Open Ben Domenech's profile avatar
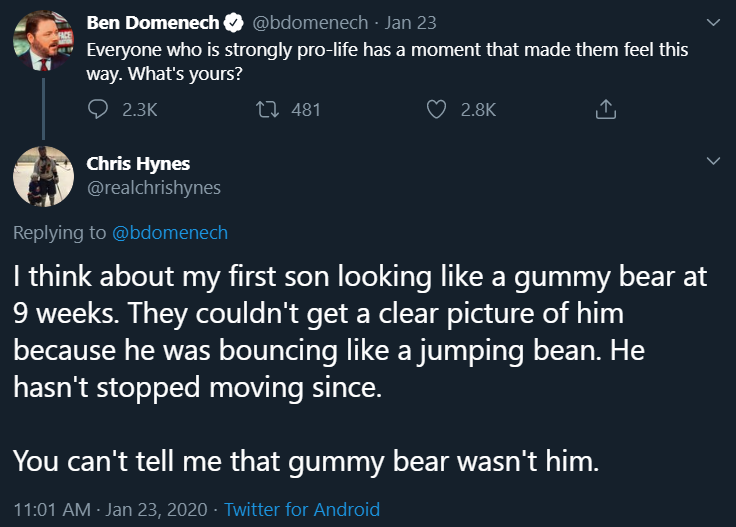 (43, 41)
